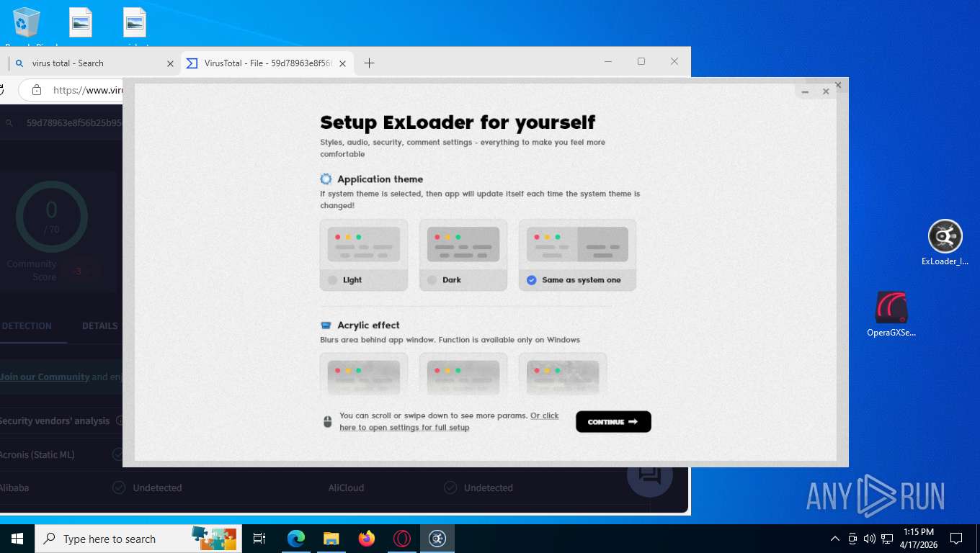Click the Application theme section icon

click(326, 179)
